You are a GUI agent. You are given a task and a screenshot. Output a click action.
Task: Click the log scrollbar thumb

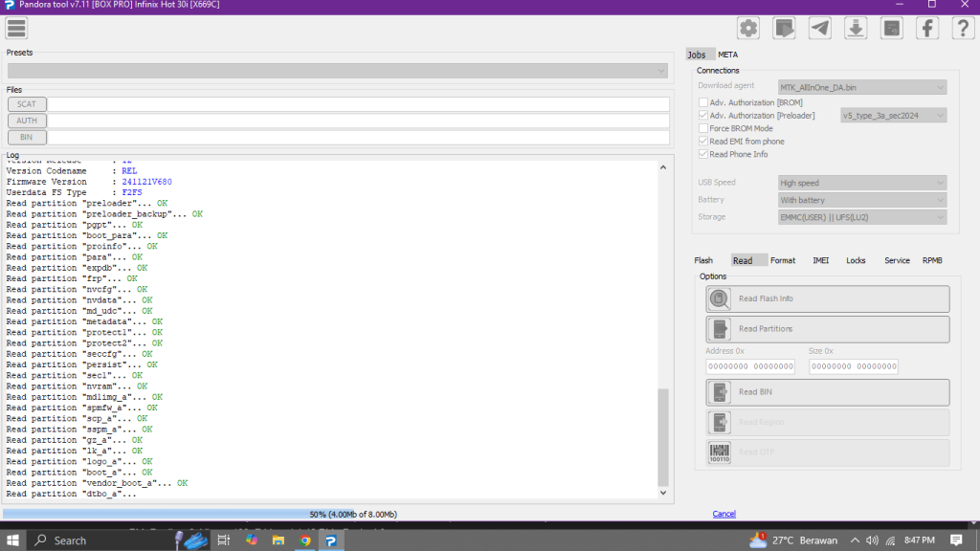(x=663, y=437)
